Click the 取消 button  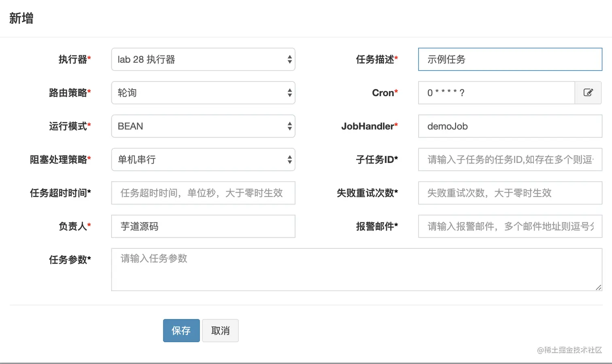pos(220,330)
